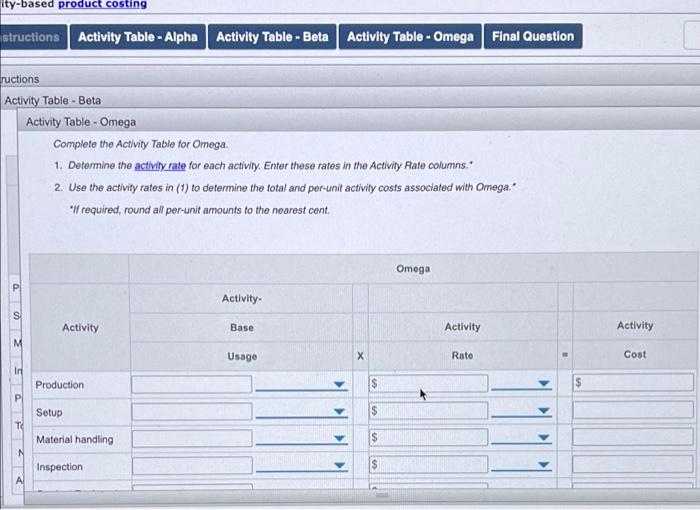Open Setup activity rate unit dropdown
This screenshot has height=510, width=700.
click(x=521, y=410)
